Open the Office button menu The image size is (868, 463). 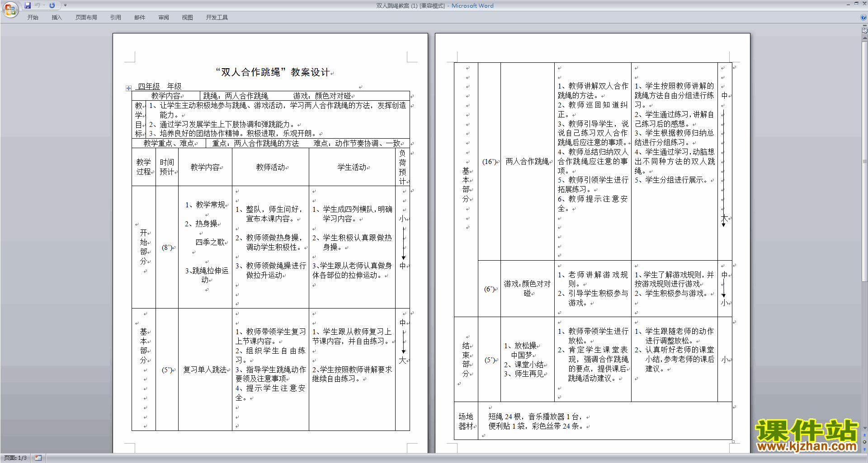pyautogui.click(x=10, y=9)
